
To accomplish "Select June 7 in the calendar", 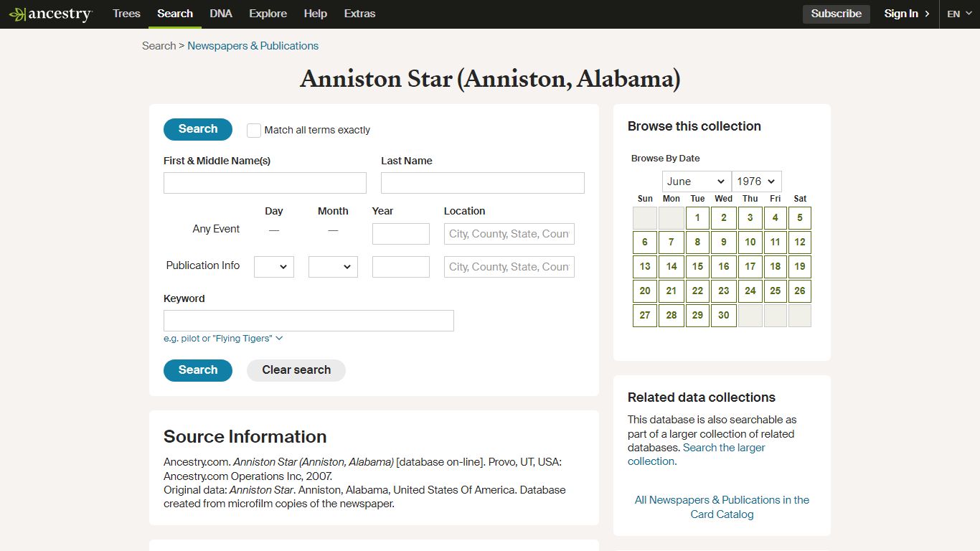I will pyautogui.click(x=672, y=242).
